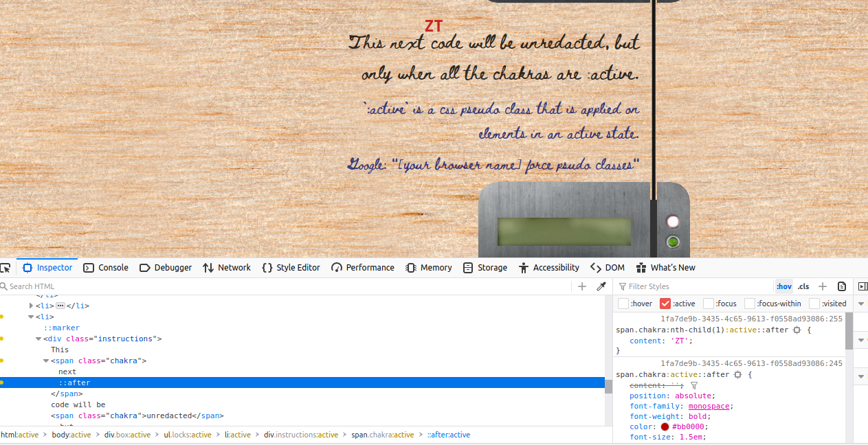The height and width of the screenshot is (445, 868).
Task: Toggle the :hov pseudo-class panel button
Action: 783,286
